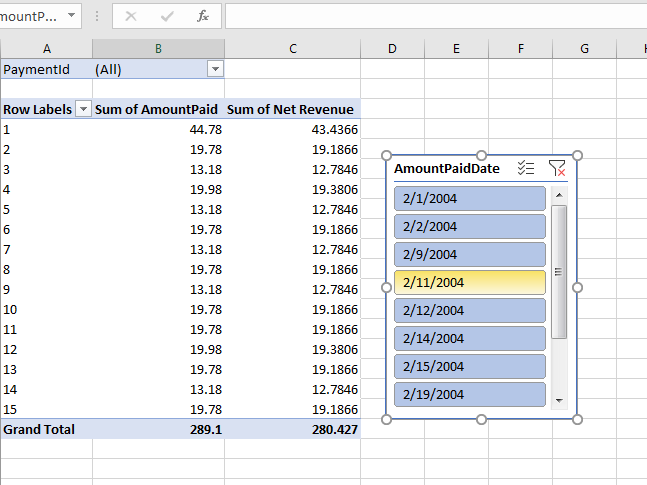Viewport: 647px width, 485px height.
Task: Open the Row Labels filter dropdown
Action: click(83, 109)
